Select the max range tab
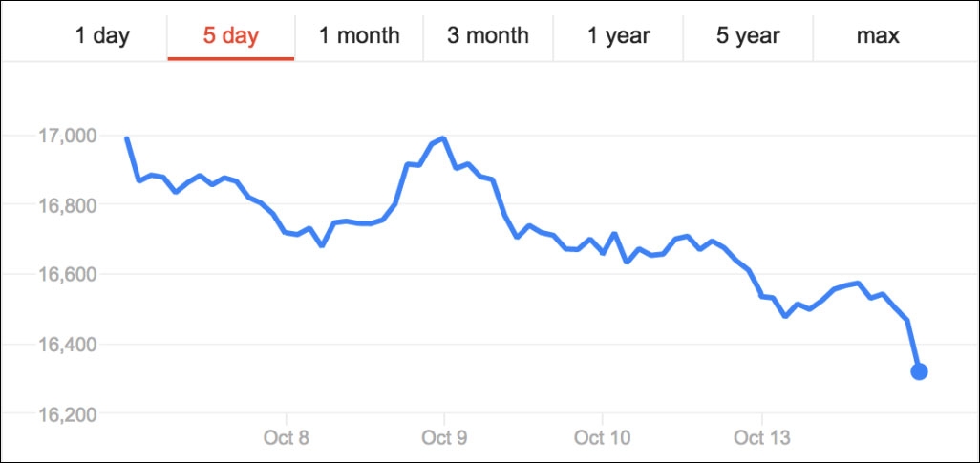 [x=878, y=36]
